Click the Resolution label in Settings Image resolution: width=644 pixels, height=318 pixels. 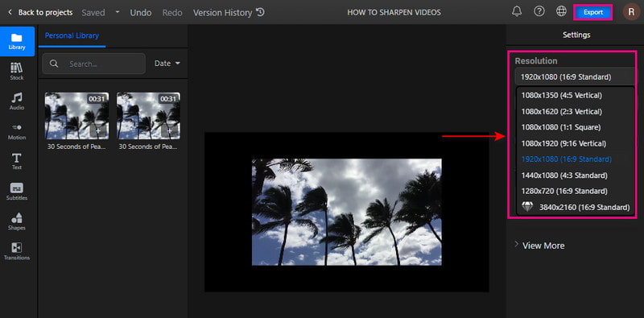pos(536,61)
